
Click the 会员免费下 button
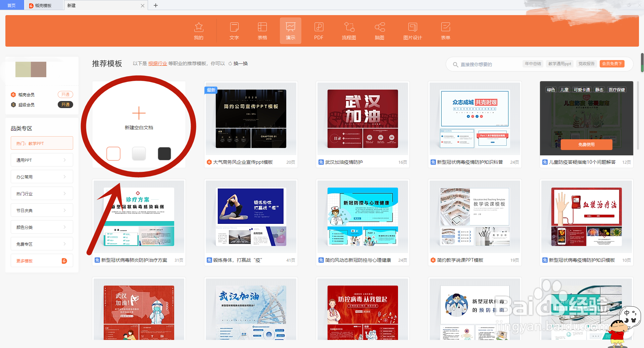(x=612, y=63)
